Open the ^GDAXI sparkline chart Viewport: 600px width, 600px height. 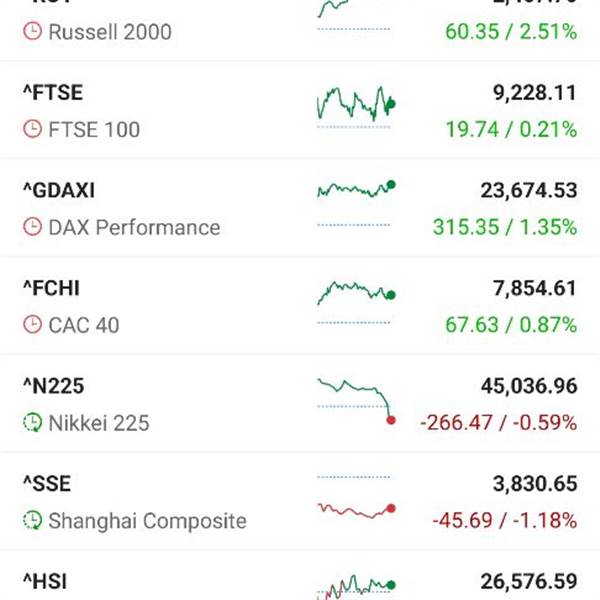click(x=356, y=205)
